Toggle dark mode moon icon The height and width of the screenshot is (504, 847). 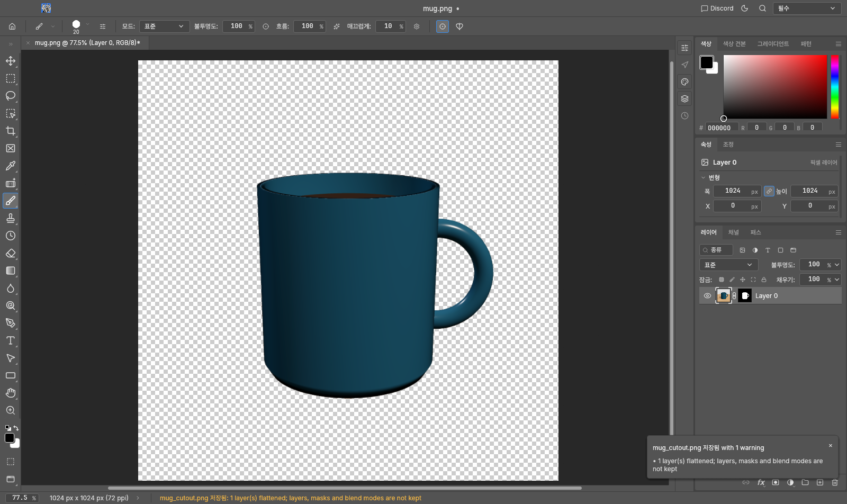(745, 8)
